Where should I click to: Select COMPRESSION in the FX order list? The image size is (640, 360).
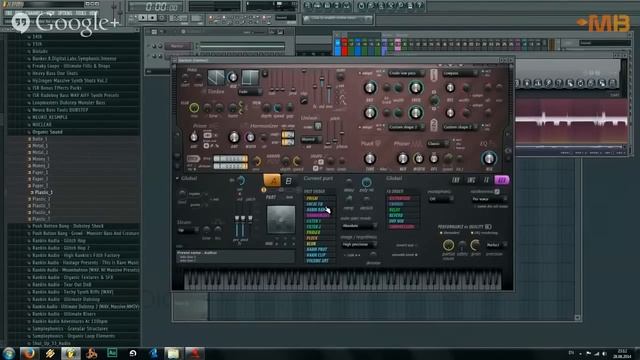click(x=402, y=227)
